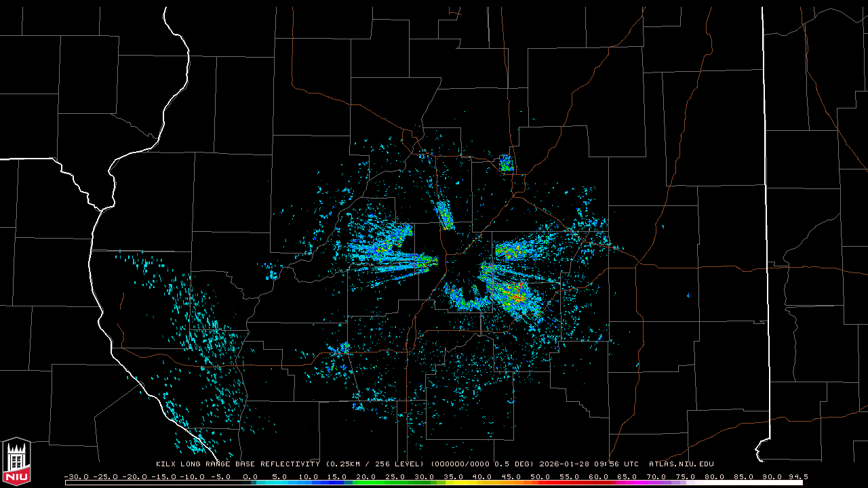Click the echo-free radar center on the map
The image size is (868, 488).
(x=461, y=270)
